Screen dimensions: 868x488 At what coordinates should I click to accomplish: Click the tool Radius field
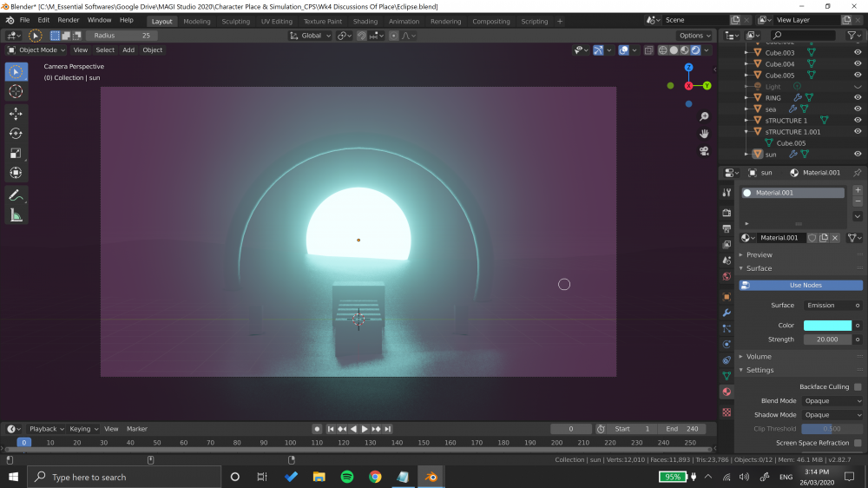(122, 36)
